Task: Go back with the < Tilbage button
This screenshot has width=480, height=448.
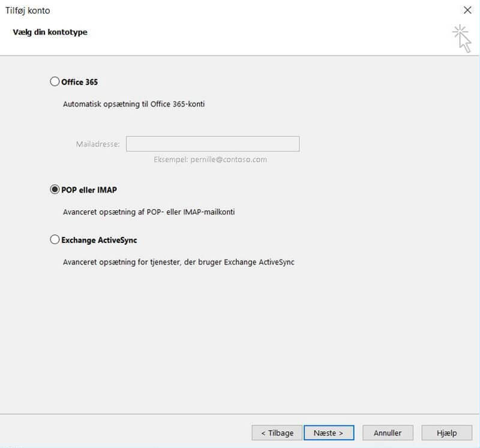Action: (277, 432)
